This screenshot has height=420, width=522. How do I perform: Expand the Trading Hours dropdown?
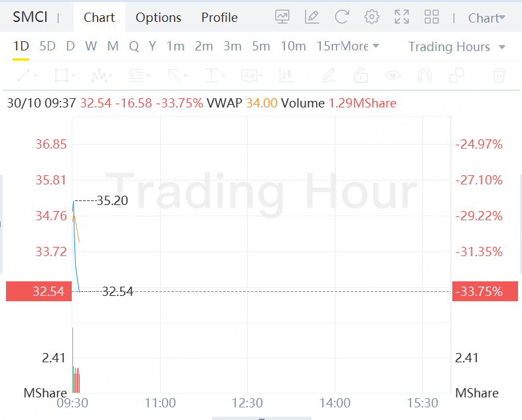click(457, 46)
